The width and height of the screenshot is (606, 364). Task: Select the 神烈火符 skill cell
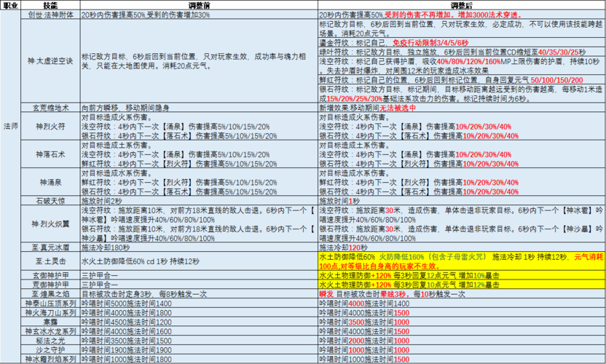coord(51,127)
